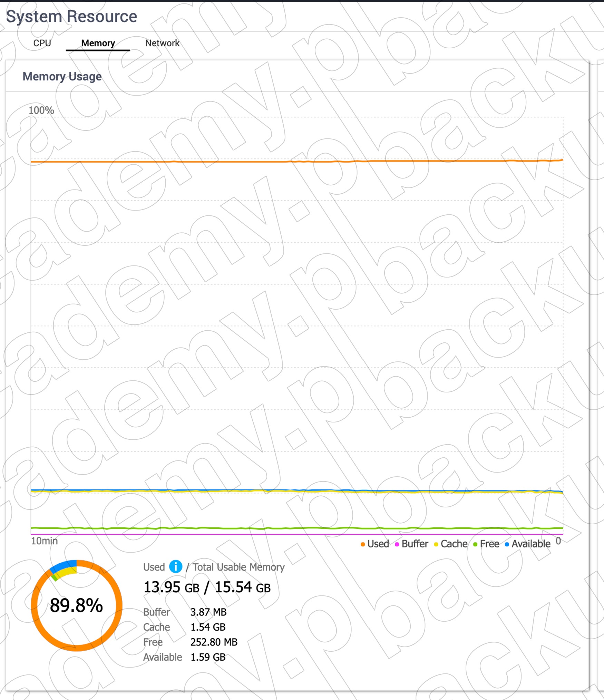Click the orange Used line in chart
The image size is (604, 700).
click(297, 161)
